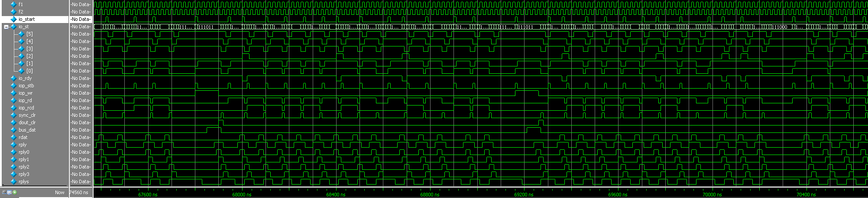Click the Now time value 74560 ns
The height and width of the screenshot is (198, 868).
pyautogui.click(x=78, y=192)
